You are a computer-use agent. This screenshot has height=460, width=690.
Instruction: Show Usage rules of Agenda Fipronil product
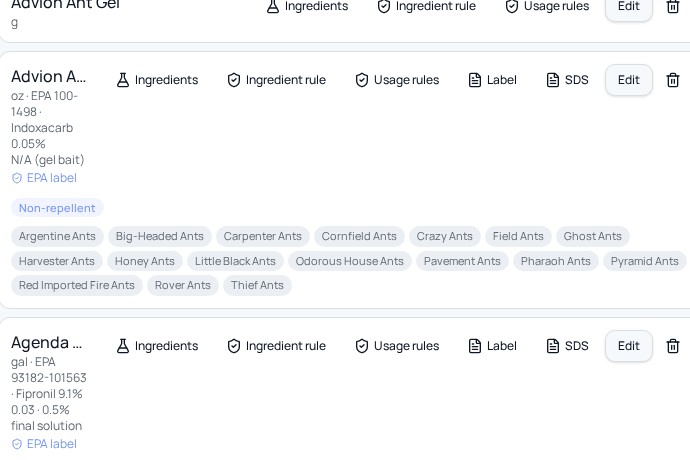(397, 346)
